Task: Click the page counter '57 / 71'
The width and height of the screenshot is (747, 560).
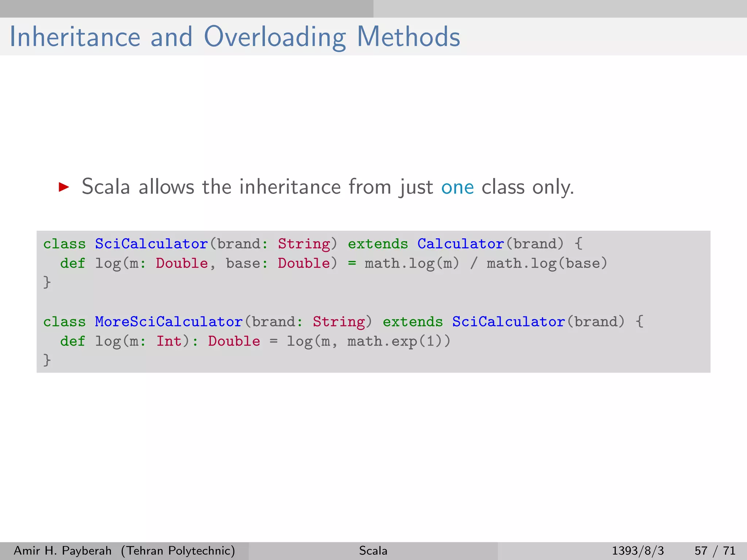Action: tap(715, 551)
